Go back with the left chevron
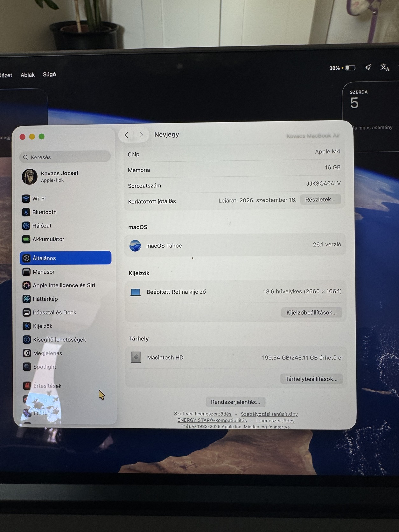 [126, 135]
